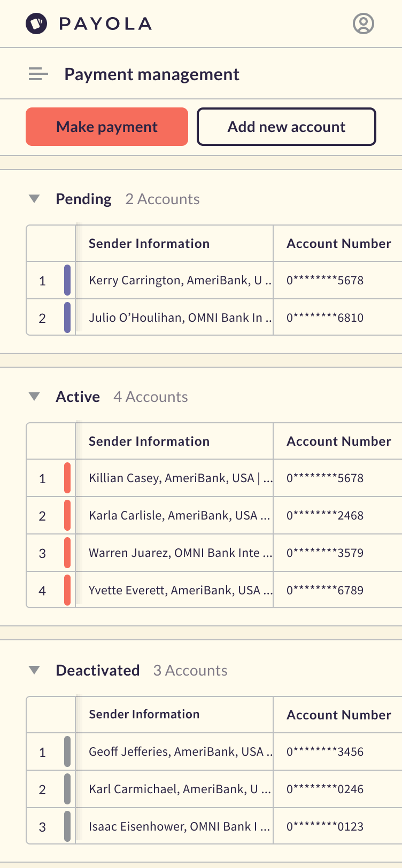Collapse the Pending accounts section
The height and width of the screenshot is (868, 402).
point(35,199)
